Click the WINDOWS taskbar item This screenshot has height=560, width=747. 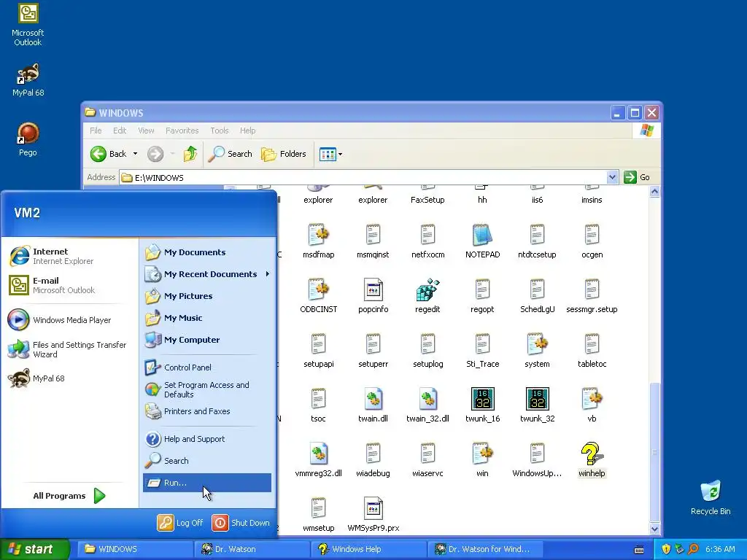(135, 549)
